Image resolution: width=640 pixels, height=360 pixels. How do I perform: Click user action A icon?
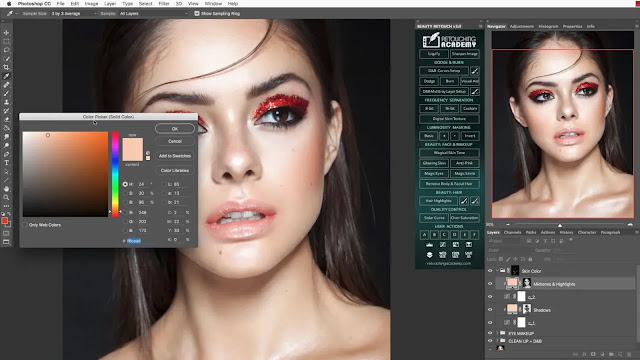click(424, 235)
